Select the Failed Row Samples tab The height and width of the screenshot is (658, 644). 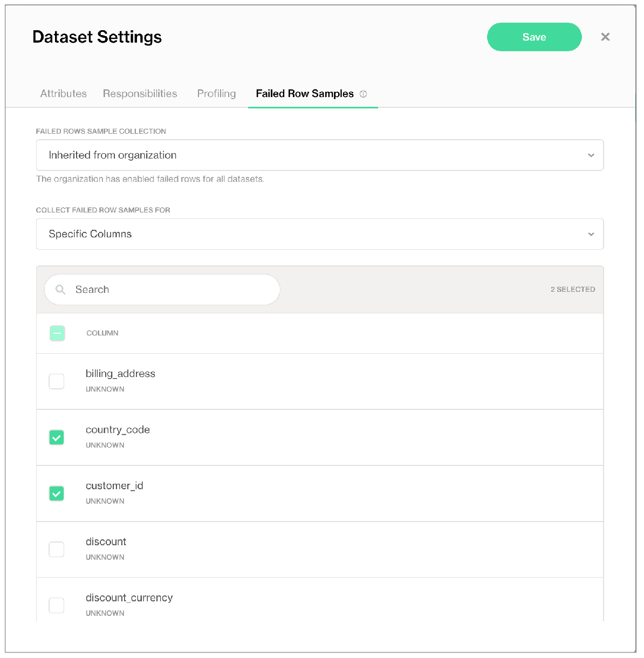(305, 94)
